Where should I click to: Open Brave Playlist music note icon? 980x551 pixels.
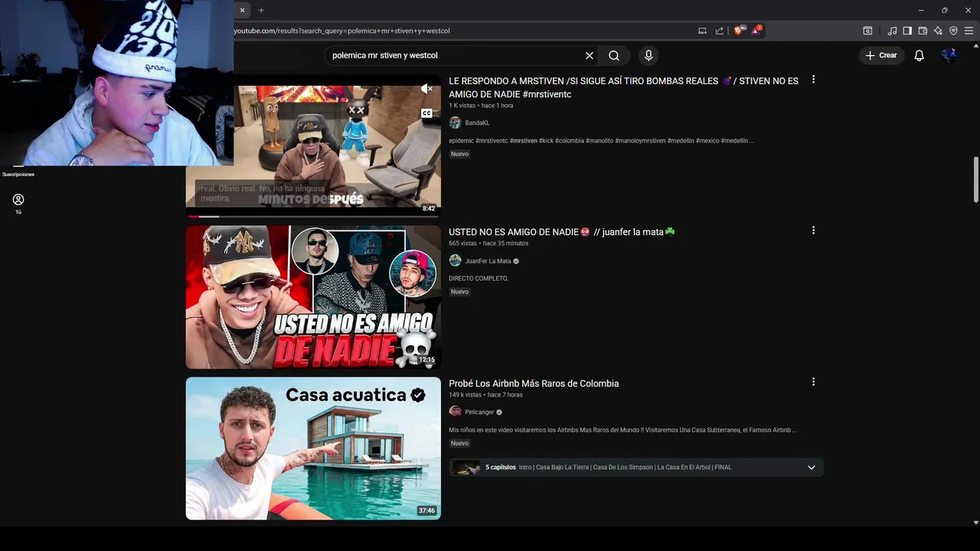892,31
